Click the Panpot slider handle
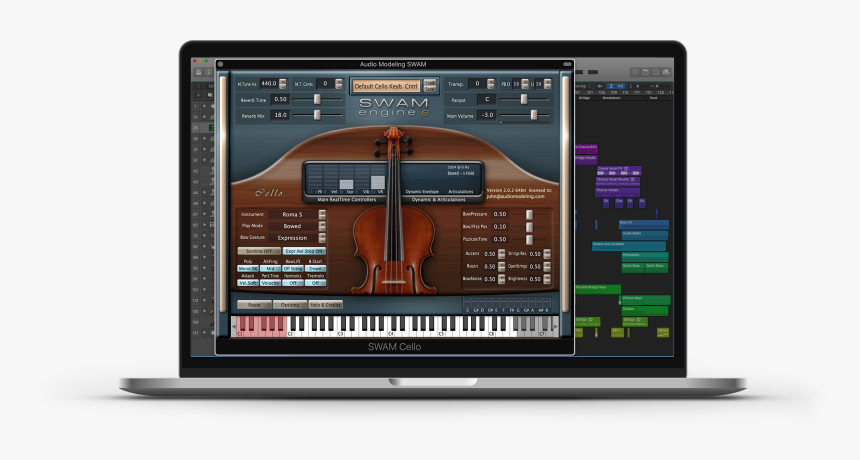Image resolution: width=860 pixels, height=460 pixels. tap(524, 99)
